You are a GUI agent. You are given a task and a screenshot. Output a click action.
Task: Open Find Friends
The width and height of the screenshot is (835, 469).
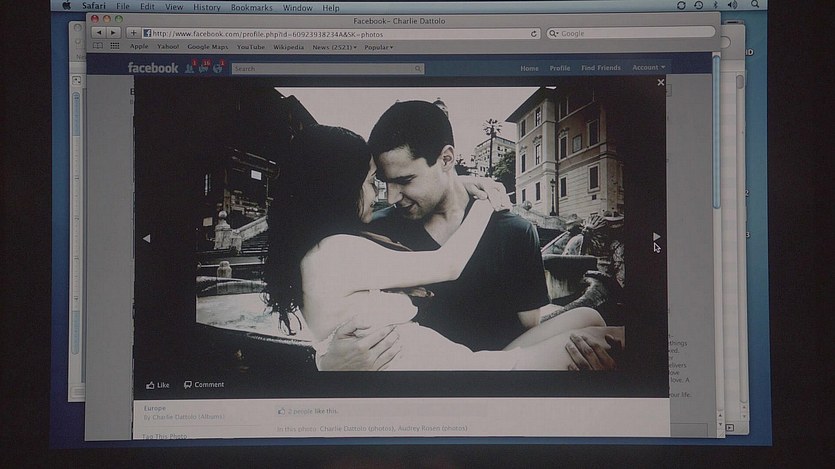pyautogui.click(x=601, y=68)
